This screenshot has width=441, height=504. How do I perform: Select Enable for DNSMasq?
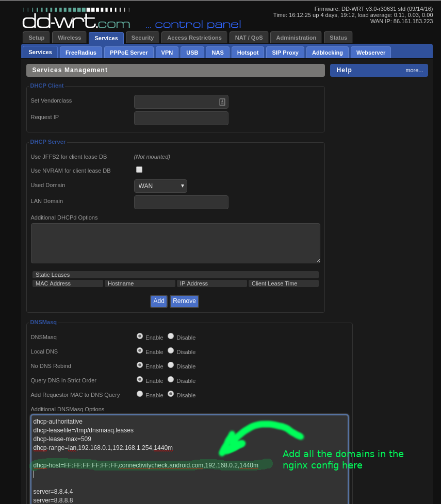coord(140,336)
